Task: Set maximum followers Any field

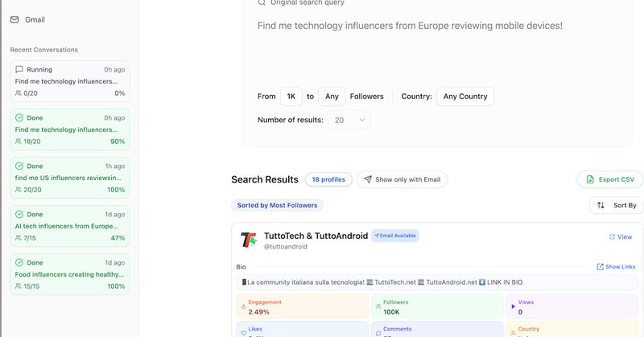Action: tap(332, 97)
